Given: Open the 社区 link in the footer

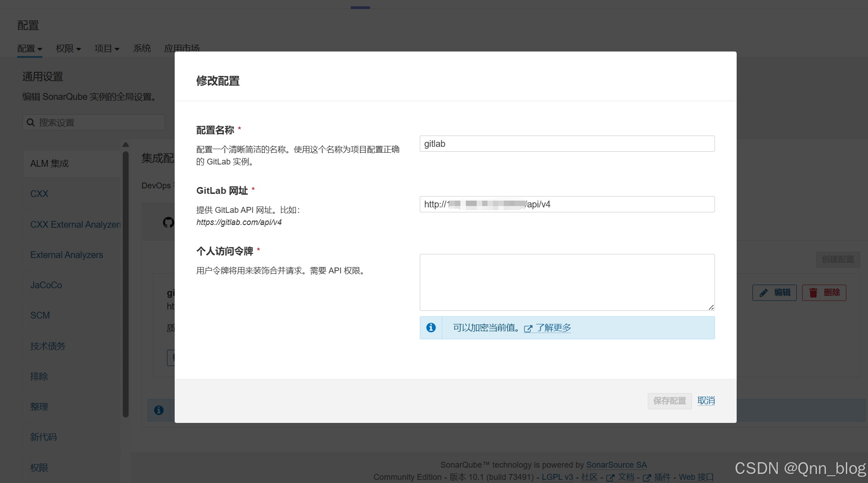Looking at the screenshot, I should tap(589, 477).
